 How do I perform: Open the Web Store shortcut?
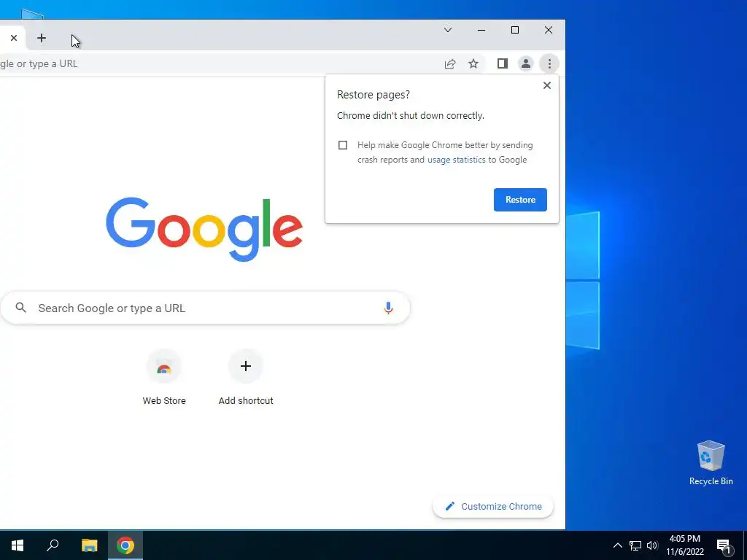coord(164,378)
